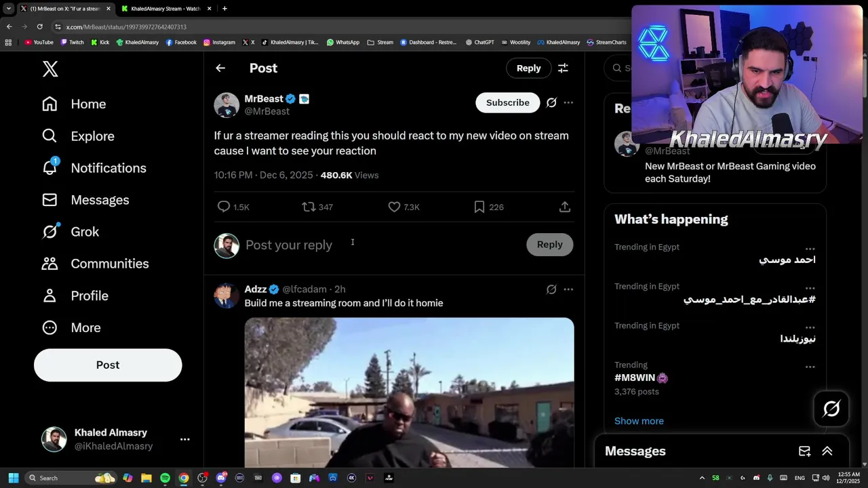Screen dimensions: 868x488
Task: Open the Stream bookmarks folder
Action: [380, 42]
